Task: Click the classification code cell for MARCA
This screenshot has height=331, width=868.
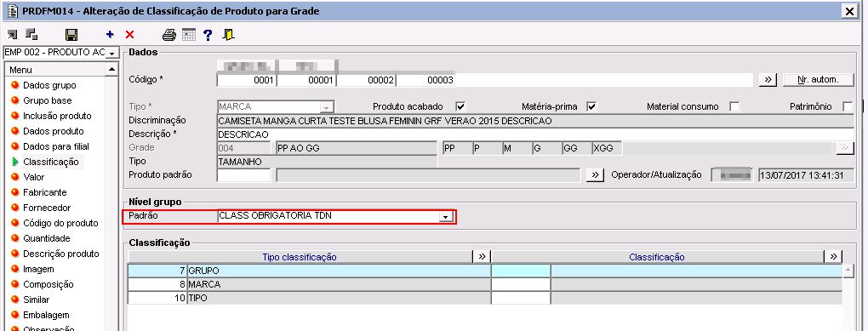Action: [x=521, y=284]
